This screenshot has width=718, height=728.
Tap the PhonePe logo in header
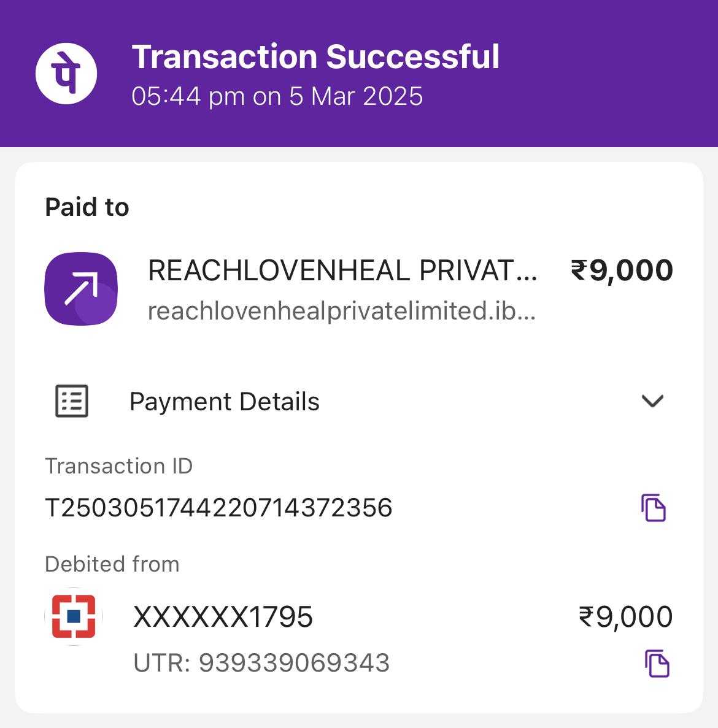coord(66,74)
